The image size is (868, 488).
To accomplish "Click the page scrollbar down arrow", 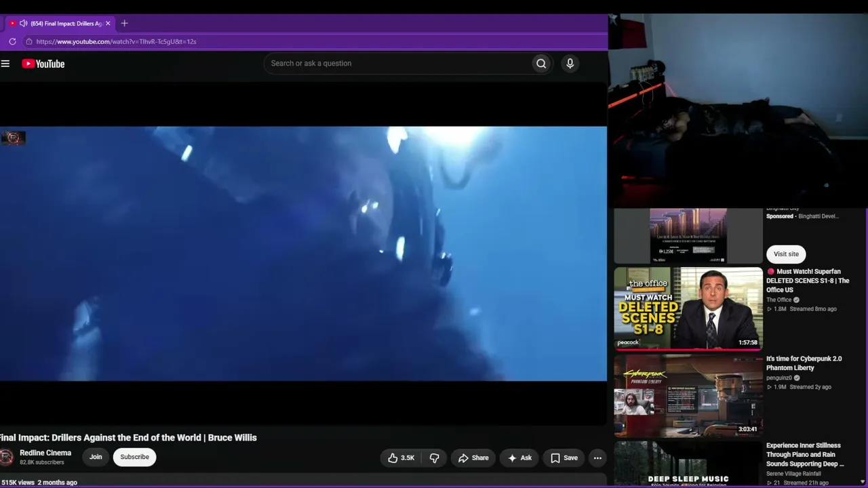I will point(863,481).
